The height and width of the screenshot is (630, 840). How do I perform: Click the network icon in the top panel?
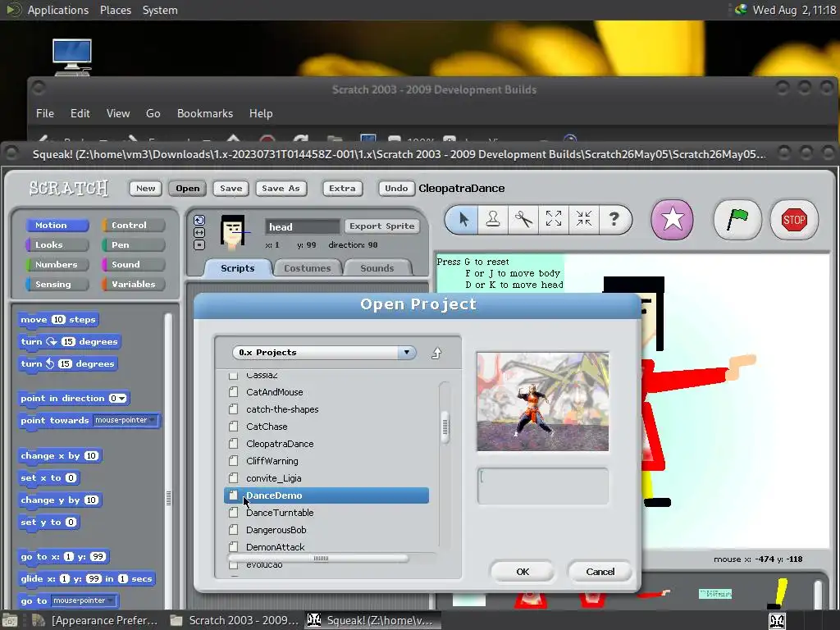point(741,10)
